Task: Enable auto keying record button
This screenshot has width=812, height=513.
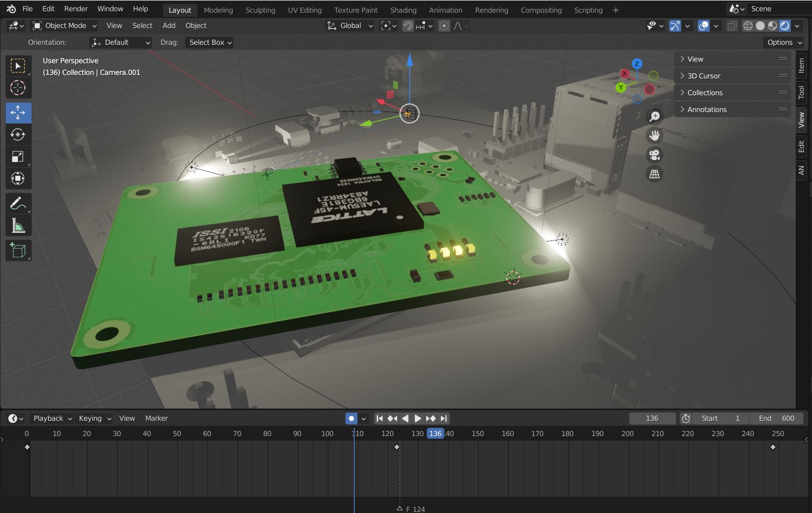Action: point(351,418)
